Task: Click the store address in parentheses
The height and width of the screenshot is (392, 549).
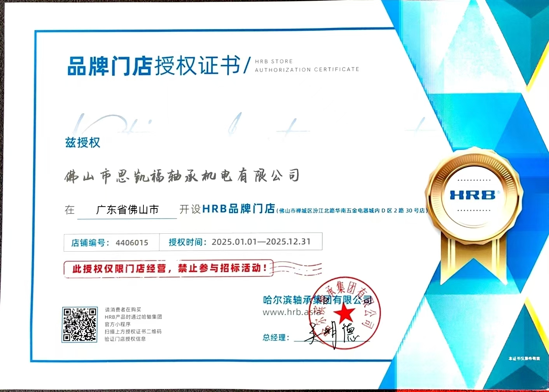Action: pos(352,211)
